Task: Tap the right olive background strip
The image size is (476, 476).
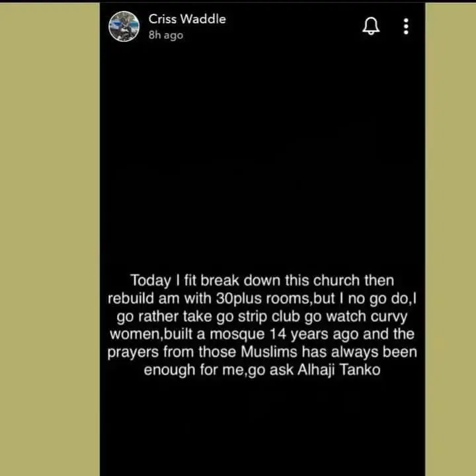Action: pos(450,239)
